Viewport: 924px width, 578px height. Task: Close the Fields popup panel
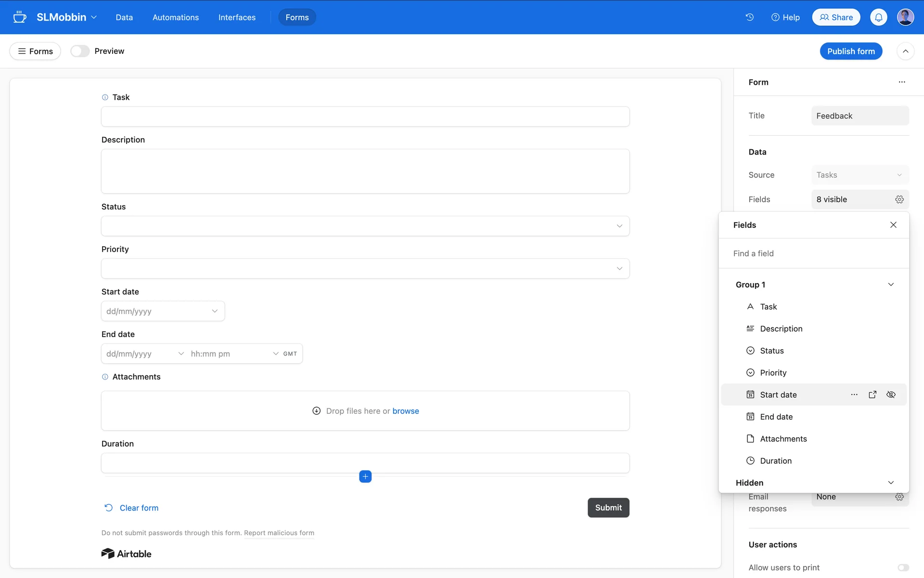point(893,225)
